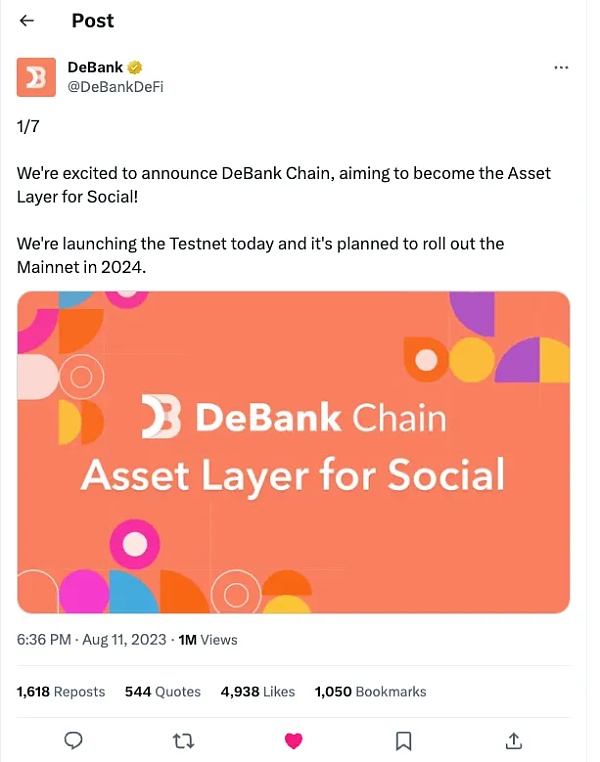Click the Post header title
600x762 pixels.
pyautogui.click(x=93, y=20)
